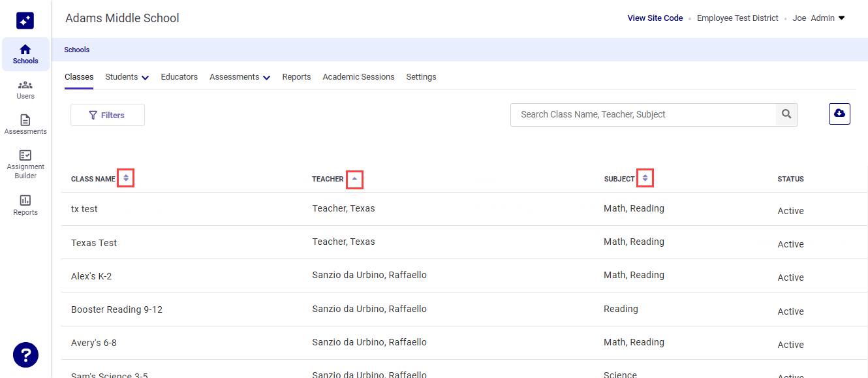Click Active status in Booster Reading row
The image size is (868, 378).
tap(790, 311)
